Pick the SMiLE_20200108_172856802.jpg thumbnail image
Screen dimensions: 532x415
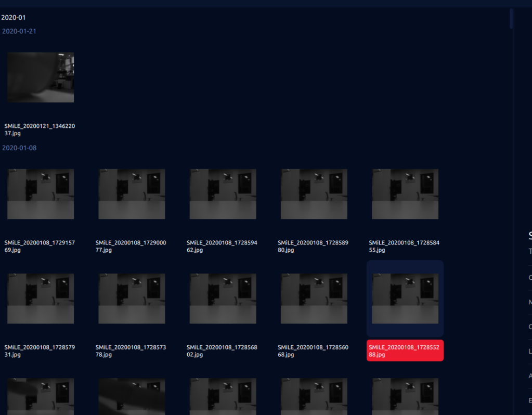click(223, 299)
